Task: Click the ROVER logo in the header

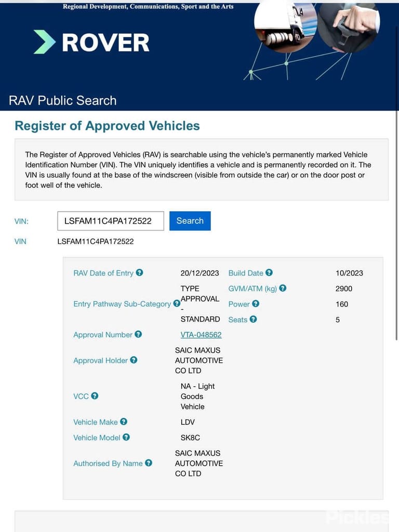Action: tap(91, 43)
